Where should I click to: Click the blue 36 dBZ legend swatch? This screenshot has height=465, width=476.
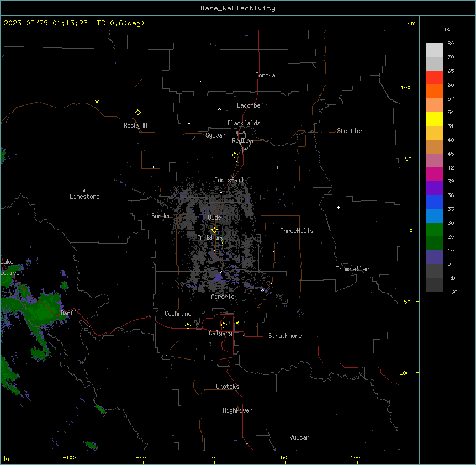(434, 202)
